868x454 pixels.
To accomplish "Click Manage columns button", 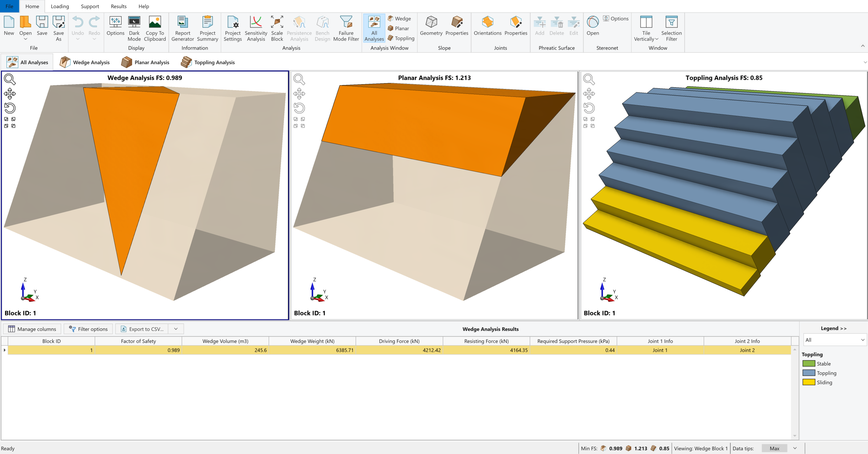I will coord(32,329).
